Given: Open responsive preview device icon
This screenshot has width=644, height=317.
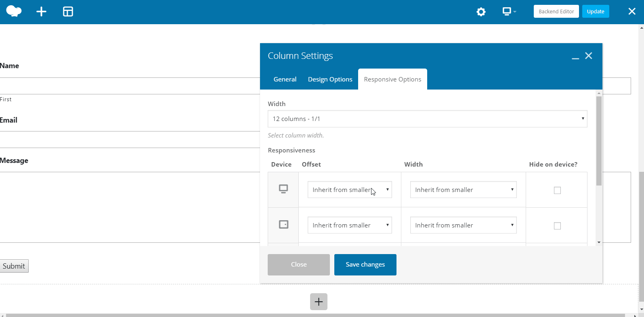Looking at the screenshot, I should [509, 12].
